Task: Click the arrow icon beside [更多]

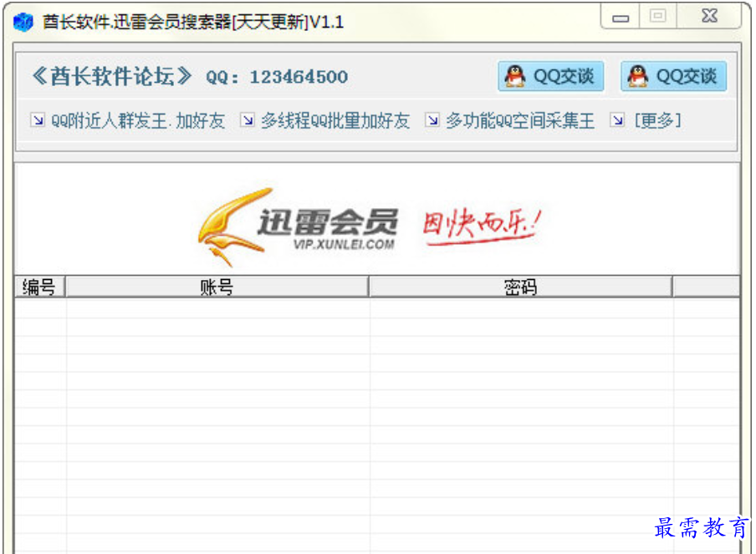Action: pos(618,119)
